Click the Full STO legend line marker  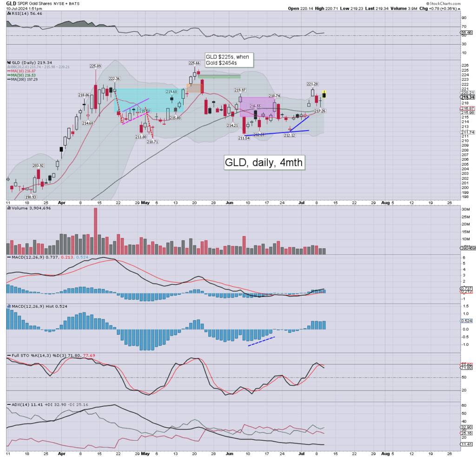(x=8, y=356)
